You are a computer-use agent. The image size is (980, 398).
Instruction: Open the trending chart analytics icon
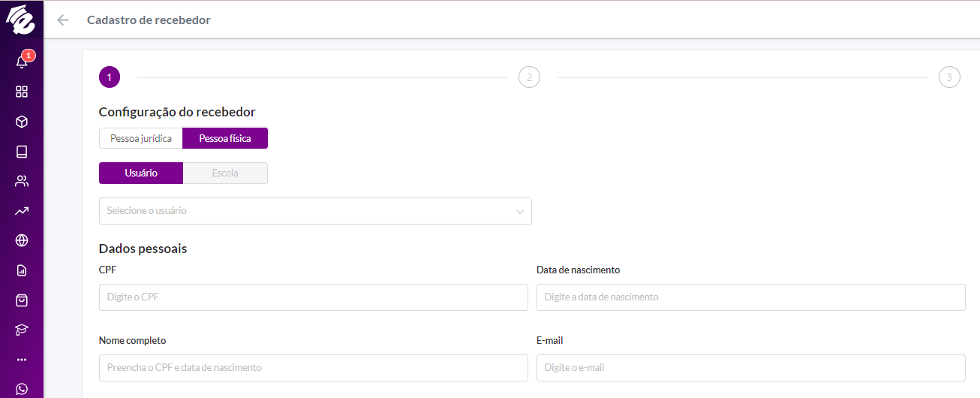tap(22, 211)
